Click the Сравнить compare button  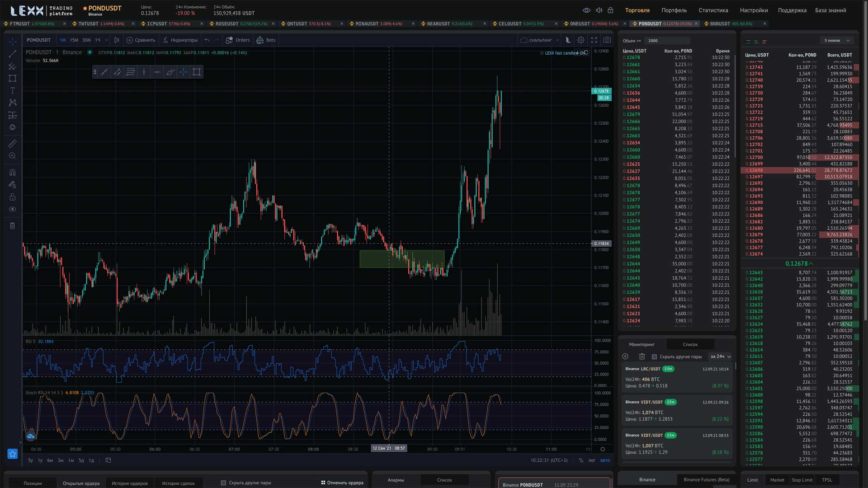(x=141, y=40)
